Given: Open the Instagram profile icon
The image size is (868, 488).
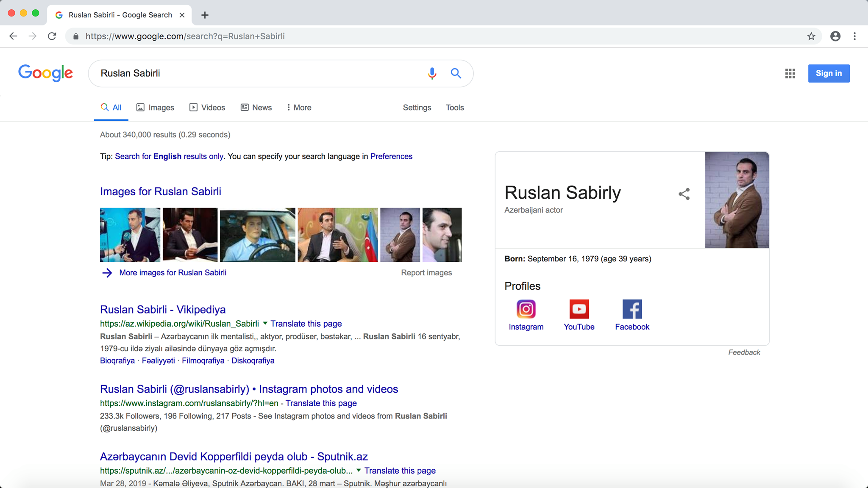Looking at the screenshot, I should coord(526,309).
